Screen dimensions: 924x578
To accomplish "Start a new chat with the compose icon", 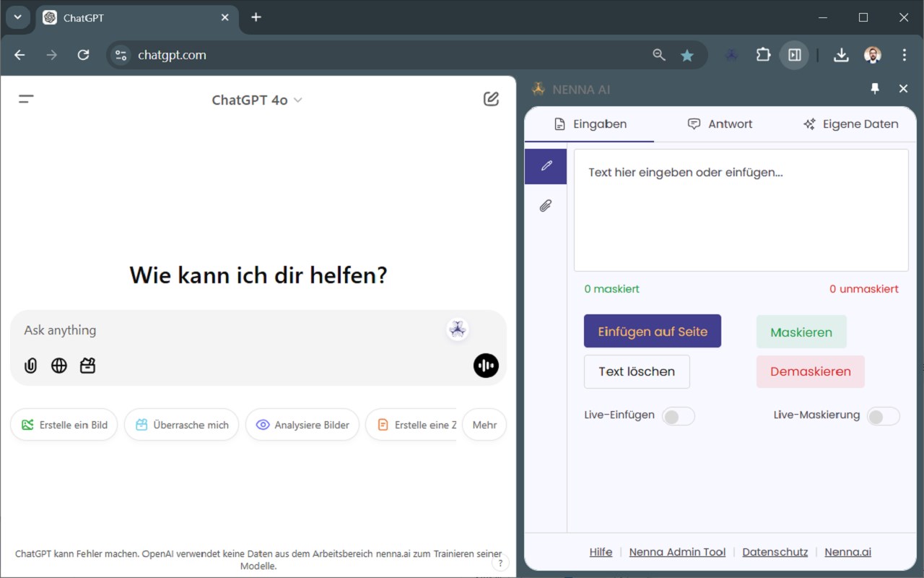I will tap(491, 99).
